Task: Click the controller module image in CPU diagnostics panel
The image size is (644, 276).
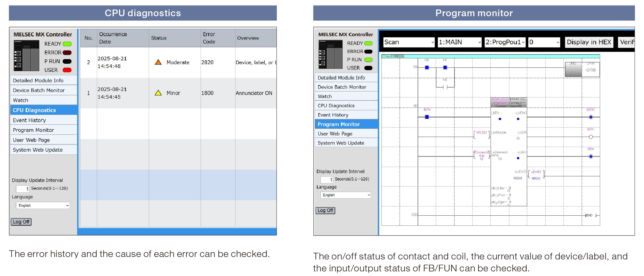Action: pyautogui.click(x=26, y=56)
